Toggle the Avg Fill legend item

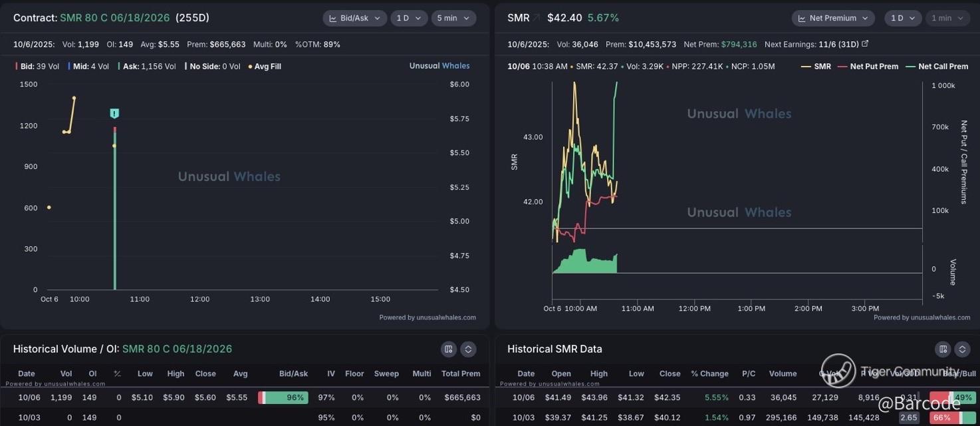coord(265,67)
